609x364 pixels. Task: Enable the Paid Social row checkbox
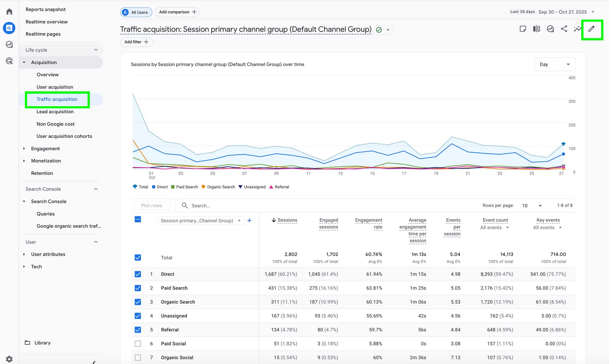[x=138, y=343]
